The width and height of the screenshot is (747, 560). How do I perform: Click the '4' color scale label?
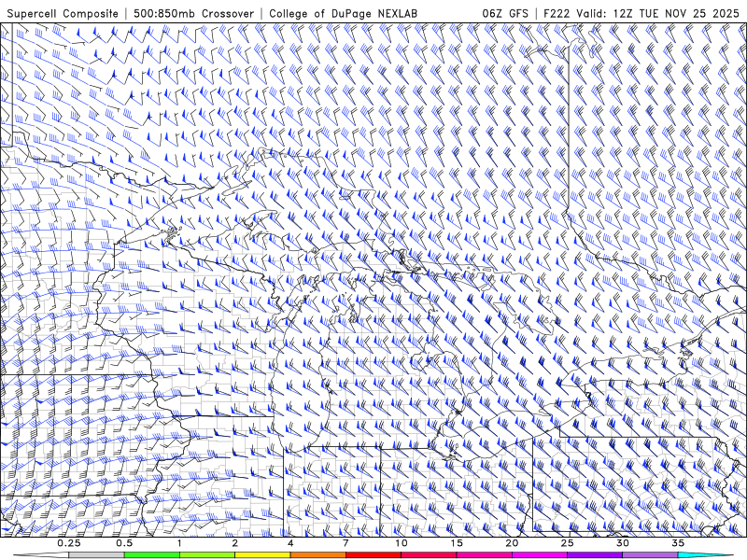[x=290, y=543]
